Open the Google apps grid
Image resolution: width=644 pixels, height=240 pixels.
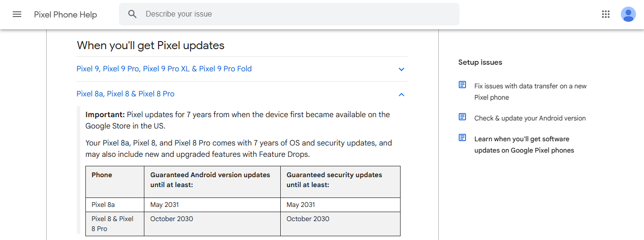click(606, 14)
